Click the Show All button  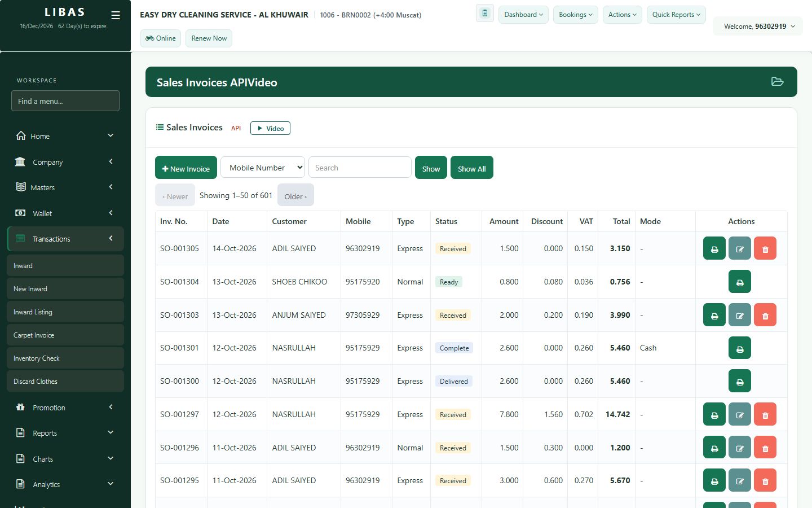pyautogui.click(x=472, y=168)
